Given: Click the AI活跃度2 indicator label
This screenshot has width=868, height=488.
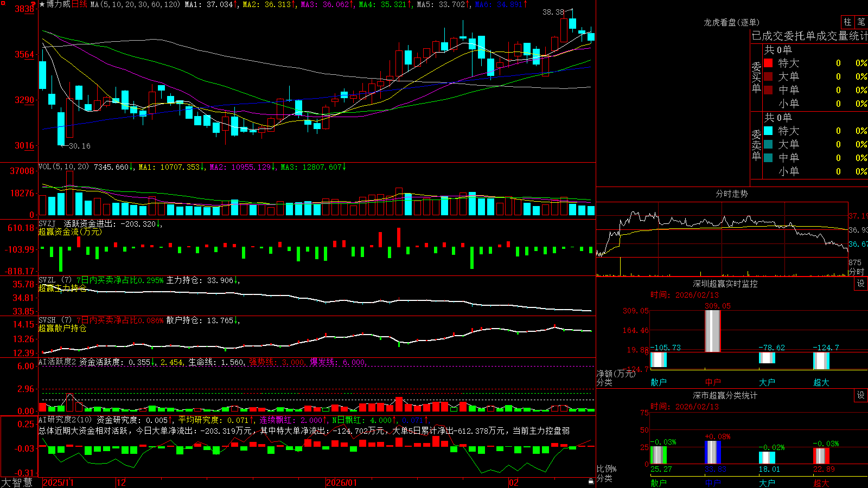Looking at the screenshot, I should click(x=58, y=362).
